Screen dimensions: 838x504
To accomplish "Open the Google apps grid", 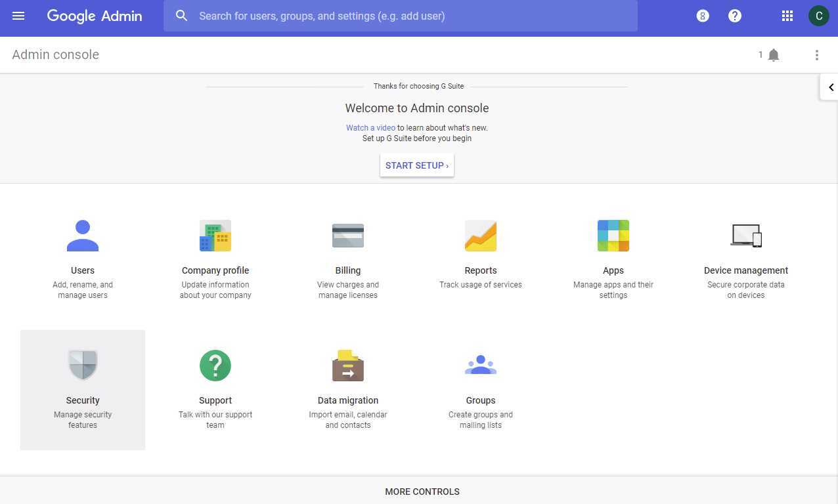I will tap(787, 16).
